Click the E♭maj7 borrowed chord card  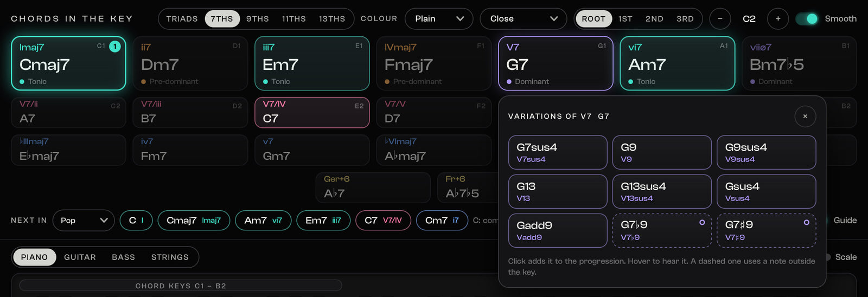(68, 150)
